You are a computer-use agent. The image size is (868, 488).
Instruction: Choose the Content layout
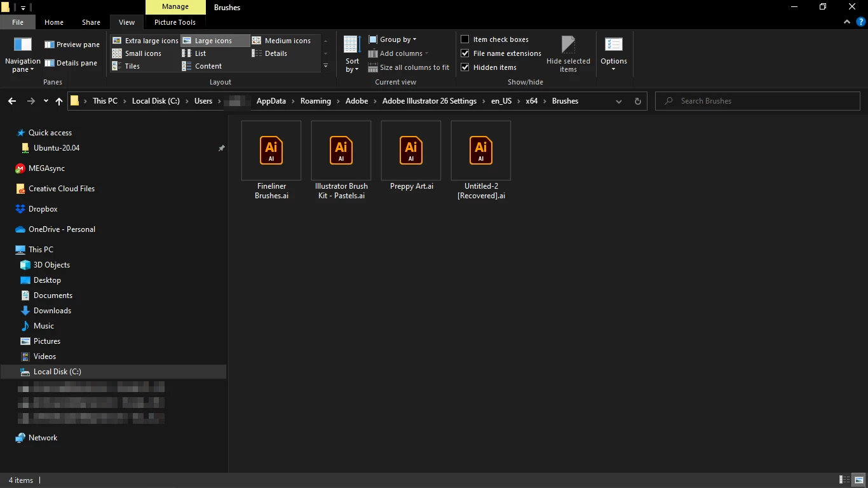[x=202, y=66]
